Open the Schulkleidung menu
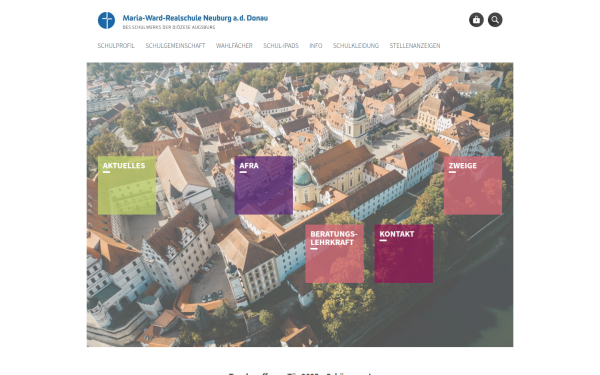Viewport: 600px width, 375px height. click(x=356, y=46)
